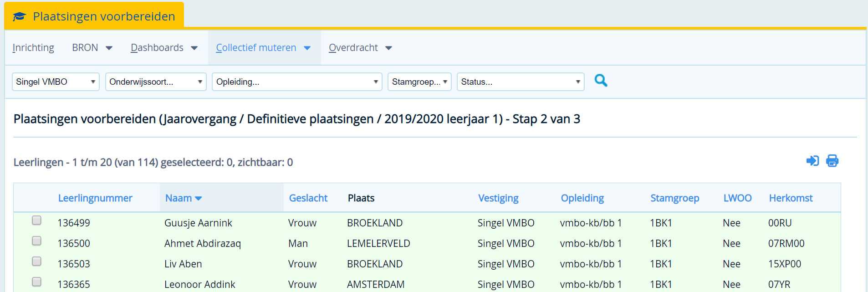The width and height of the screenshot is (868, 292).
Task: Click the herkomst value 07YR
Action: (x=779, y=285)
